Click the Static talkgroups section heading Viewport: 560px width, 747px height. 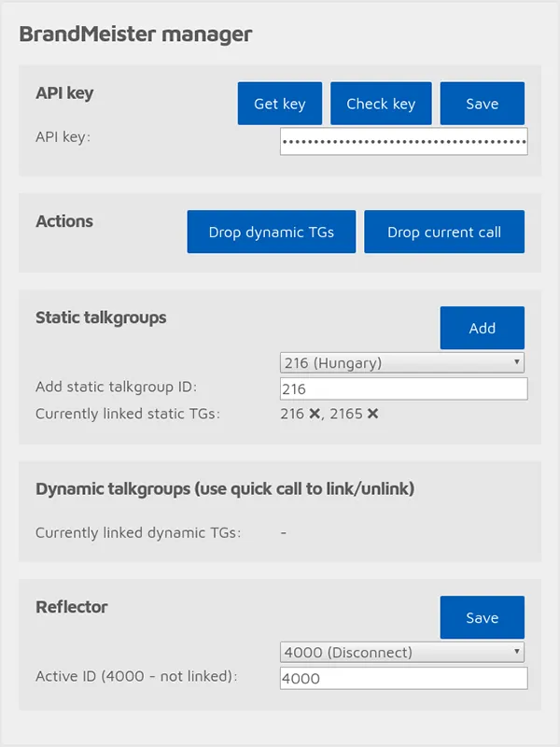pos(101,317)
